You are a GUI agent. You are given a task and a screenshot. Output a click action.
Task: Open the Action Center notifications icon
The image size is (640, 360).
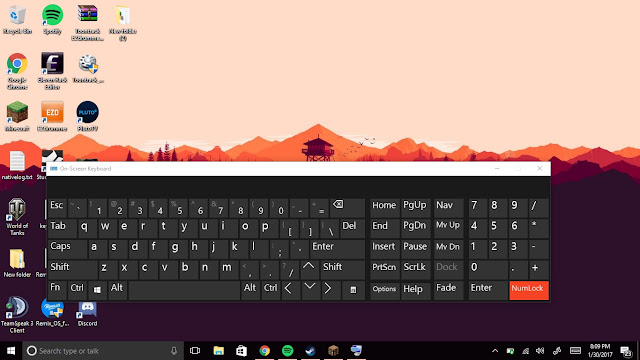626,351
